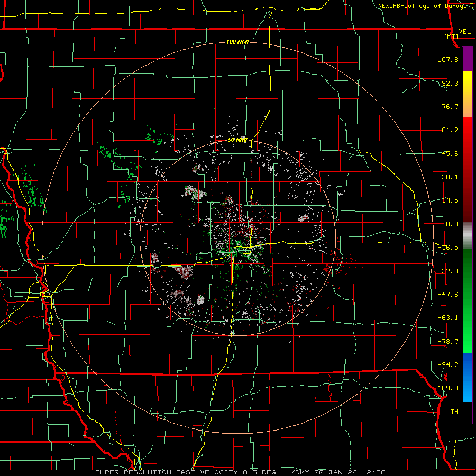Click the Super-Resolution Base Velocity caption text
The image size is (476, 476).
(241, 472)
